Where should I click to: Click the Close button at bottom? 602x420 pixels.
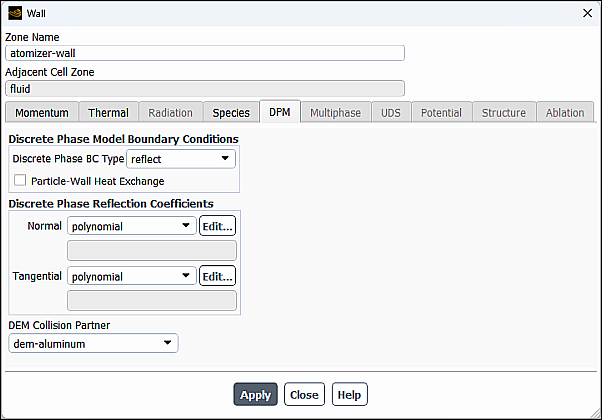point(304,395)
